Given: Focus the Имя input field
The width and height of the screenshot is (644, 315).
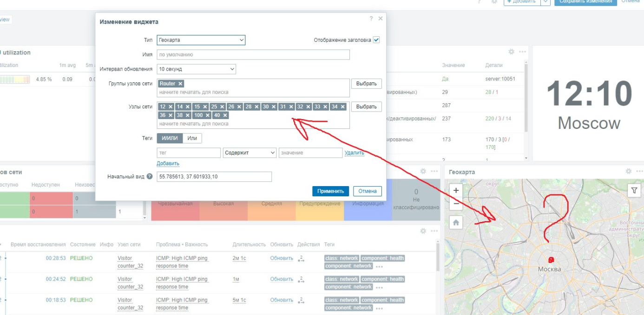Looking at the screenshot, I should (x=253, y=55).
